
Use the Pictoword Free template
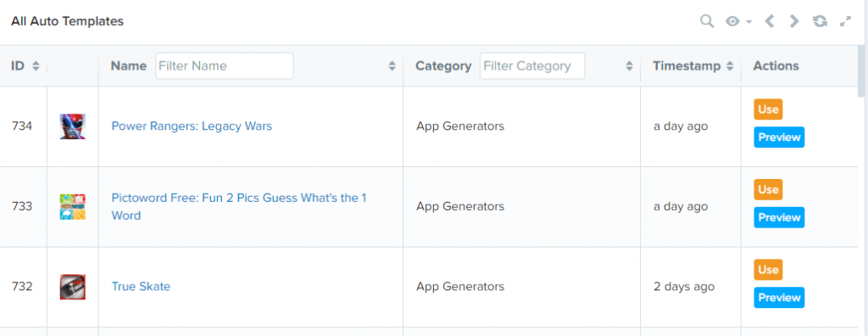[x=768, y=189]
